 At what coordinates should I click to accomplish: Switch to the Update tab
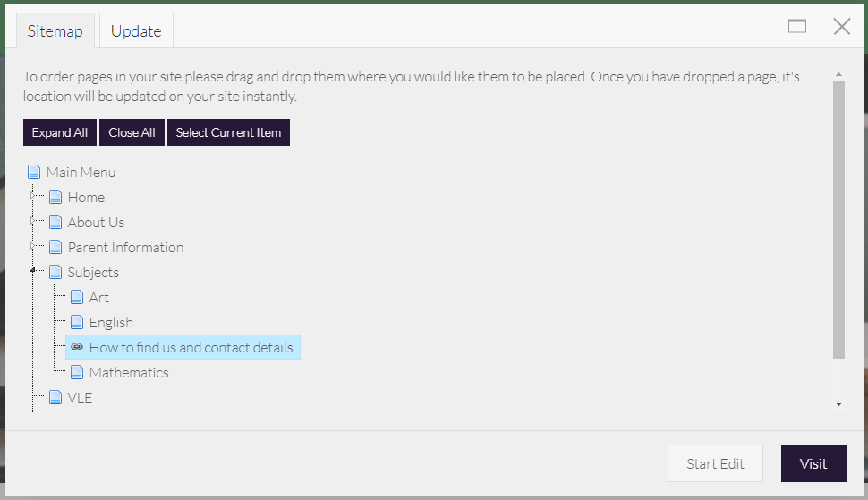[x=136, y=31]
